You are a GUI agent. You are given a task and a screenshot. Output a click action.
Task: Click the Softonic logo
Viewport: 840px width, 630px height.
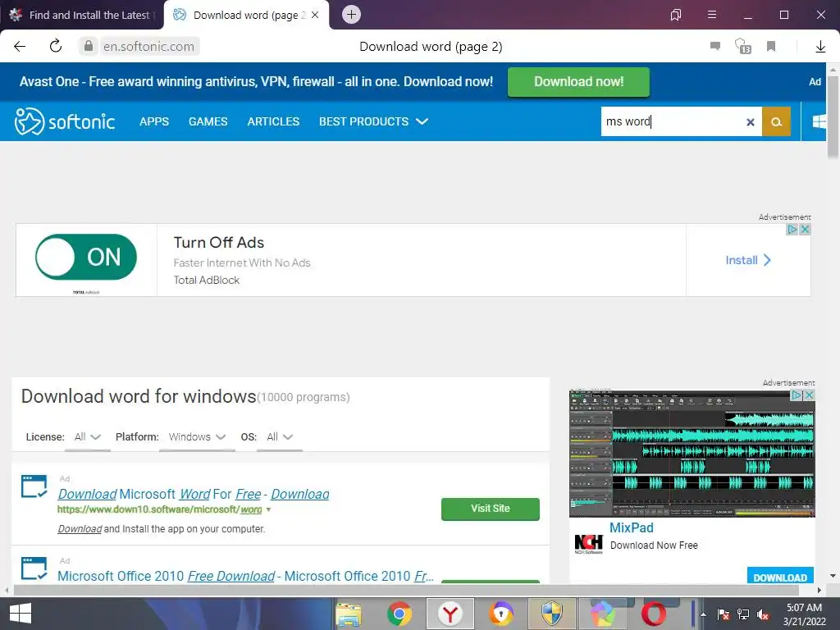click(65, 121)
